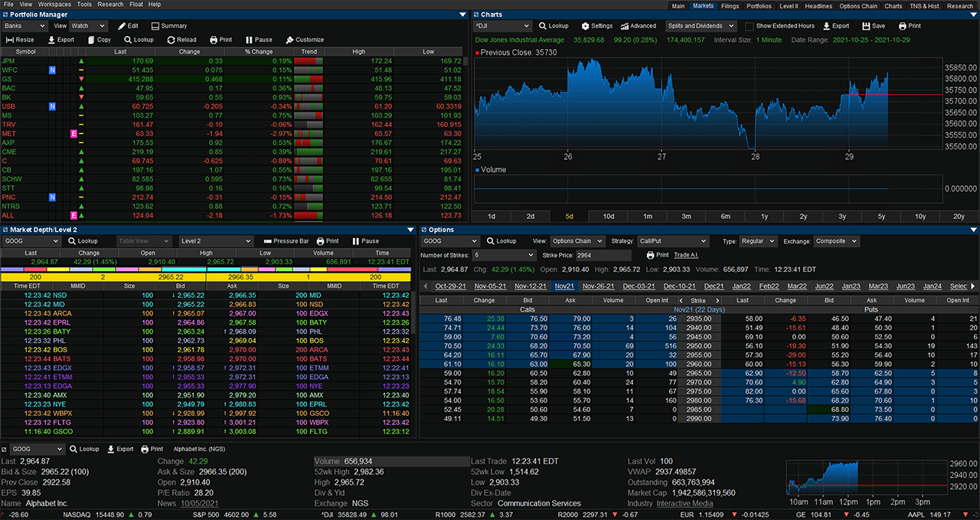Open the Float menu
This screenshot has height=520, width=980.
click(136, 5)
